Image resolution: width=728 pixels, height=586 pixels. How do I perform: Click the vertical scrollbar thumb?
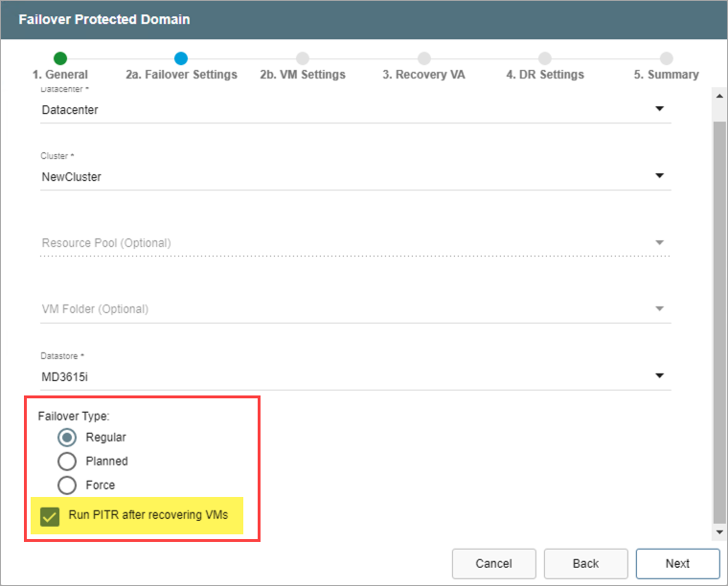tap(719, 316)
